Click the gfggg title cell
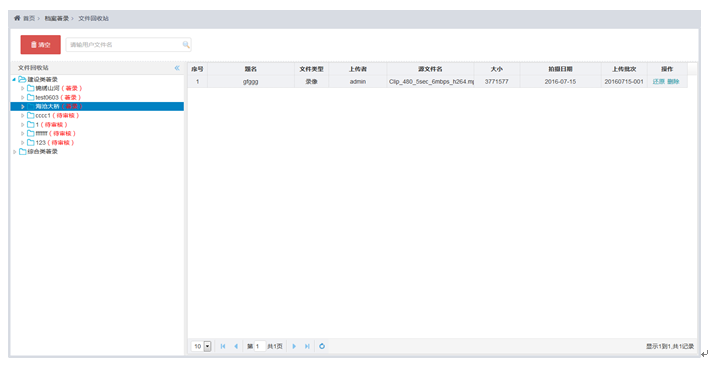 pos(251,82)
